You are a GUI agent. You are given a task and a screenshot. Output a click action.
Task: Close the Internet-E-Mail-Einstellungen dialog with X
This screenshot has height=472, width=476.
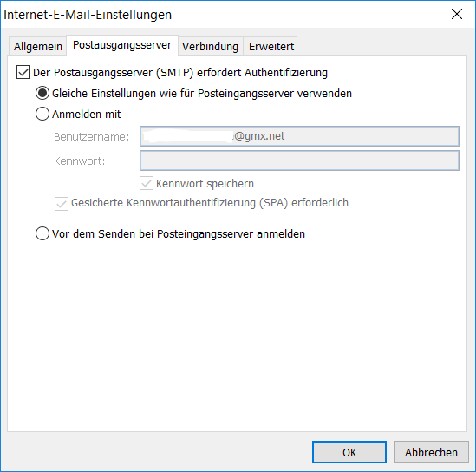click(457, 14)
